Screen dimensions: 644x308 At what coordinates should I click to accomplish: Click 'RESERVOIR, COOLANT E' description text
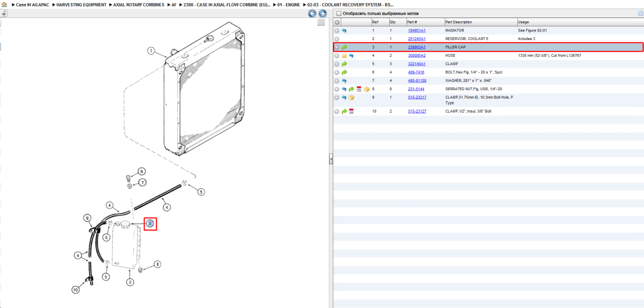(466, 39)
